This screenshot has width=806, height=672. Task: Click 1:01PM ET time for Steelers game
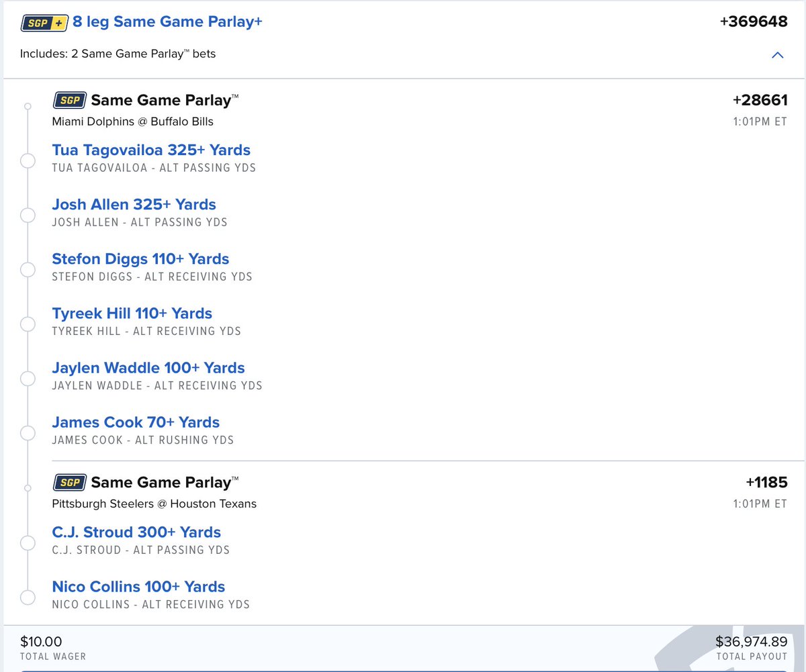[x=760, y=503]
